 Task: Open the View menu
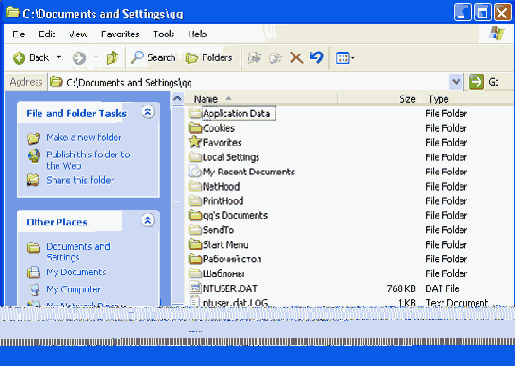pyautogui.click(x=78, y=34)
